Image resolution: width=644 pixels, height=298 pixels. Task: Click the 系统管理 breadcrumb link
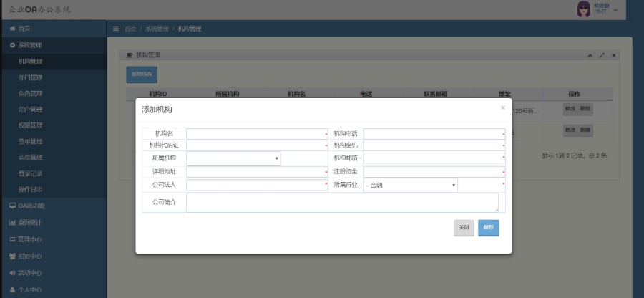(x=157, y=29)
